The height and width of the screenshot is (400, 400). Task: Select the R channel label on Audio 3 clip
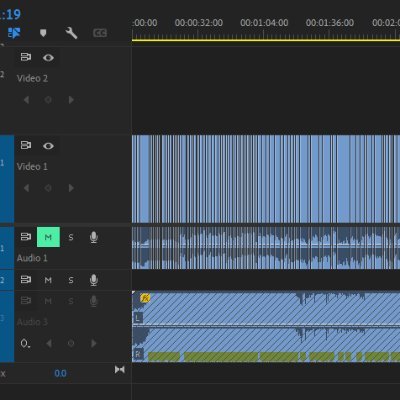click(138, 354)
